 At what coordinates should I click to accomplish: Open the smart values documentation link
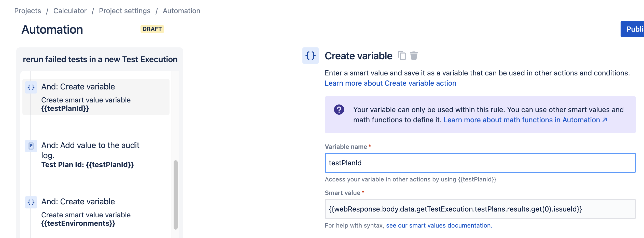pos(439,226)
